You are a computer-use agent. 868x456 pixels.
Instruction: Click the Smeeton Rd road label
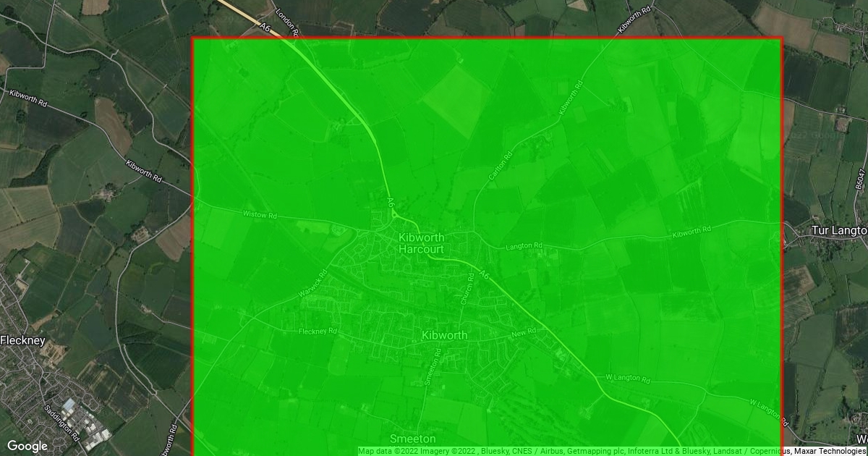pos(433,368)
